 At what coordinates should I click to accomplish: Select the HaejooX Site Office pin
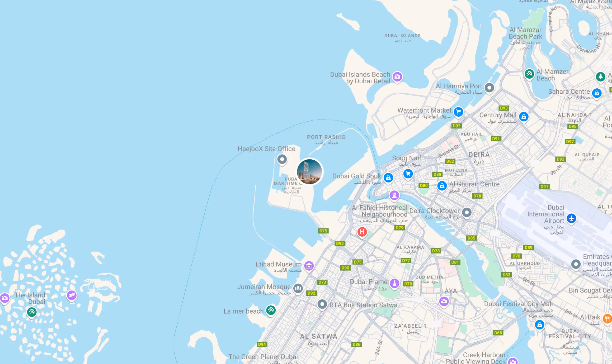point(282,159)
